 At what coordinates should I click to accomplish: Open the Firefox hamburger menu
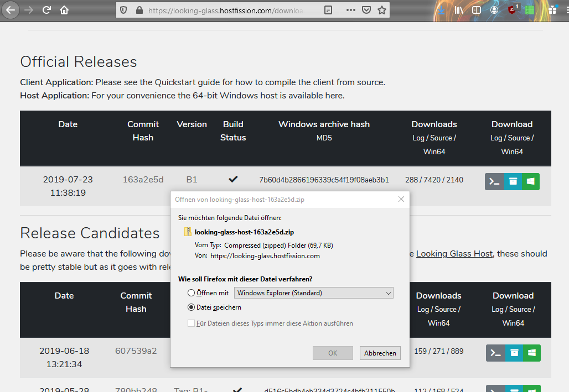(x=566, y=10)
